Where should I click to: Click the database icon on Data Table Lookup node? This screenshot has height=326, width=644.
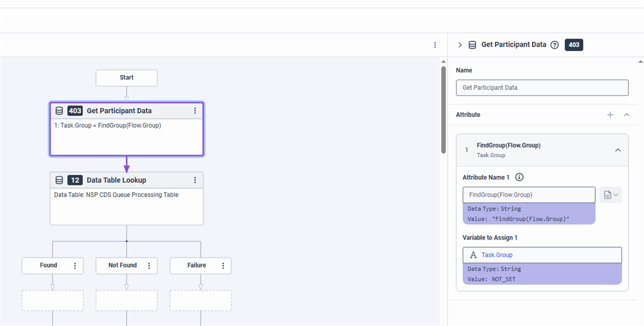[x=60, y=180]
